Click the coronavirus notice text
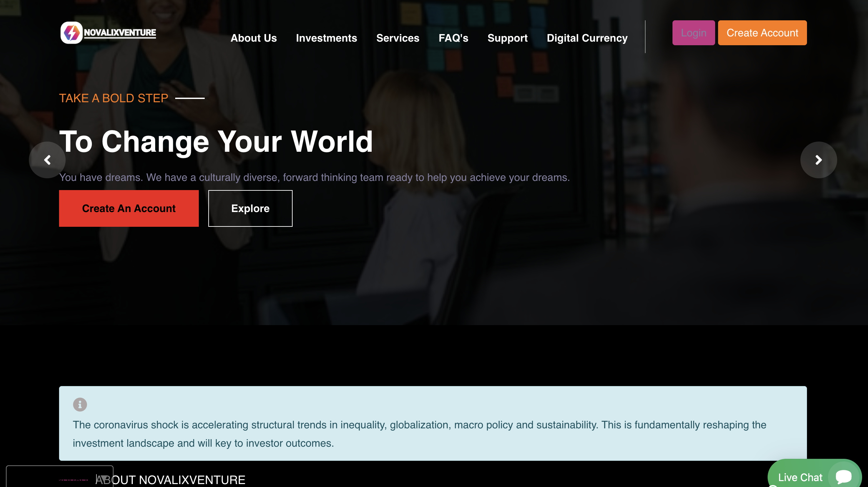868x487 pixels. point(420,434)
